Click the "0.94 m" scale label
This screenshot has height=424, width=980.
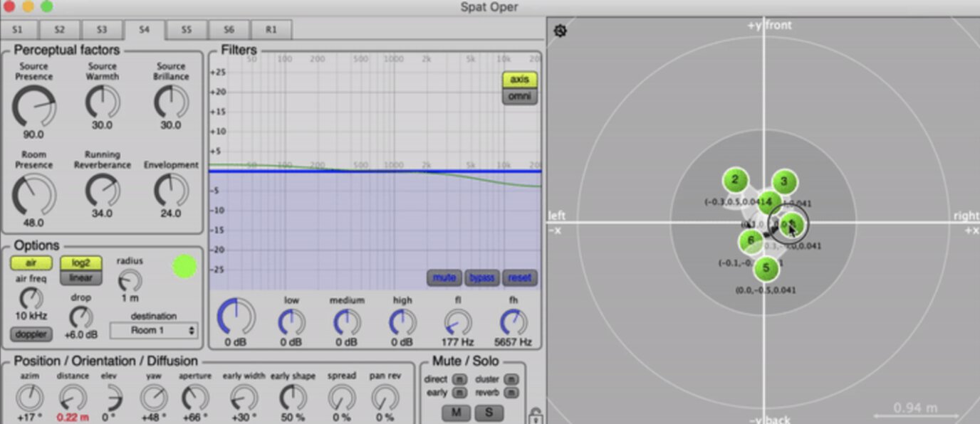click(x=916, y=408)
